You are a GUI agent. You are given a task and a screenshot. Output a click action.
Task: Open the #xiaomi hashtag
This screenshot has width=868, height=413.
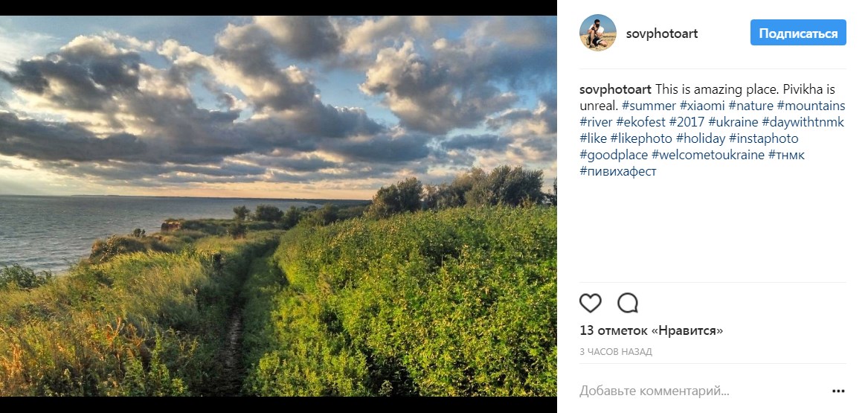(x=702, y=106)
